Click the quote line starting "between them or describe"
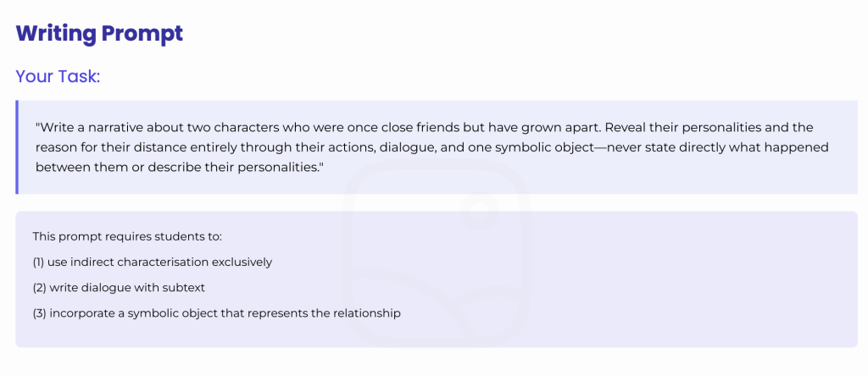The width and height of the screenshot is (868, 376). tap(180, 167)
